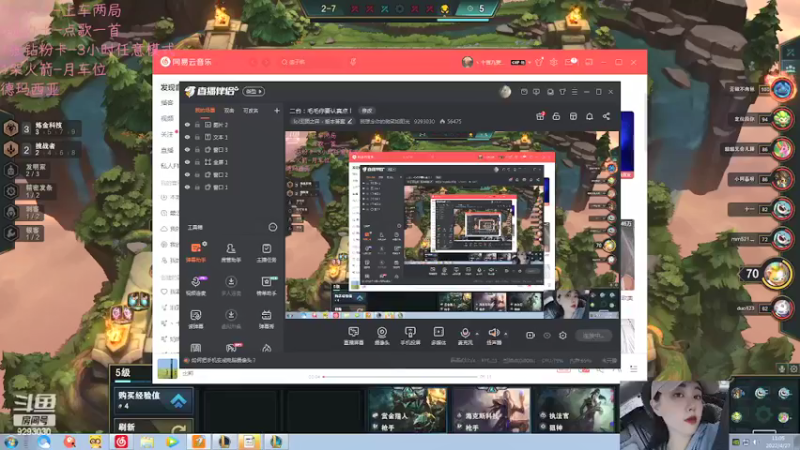Click the notification bell in 直播伴侣
The image size is (800, 450).
coord(589,116)
